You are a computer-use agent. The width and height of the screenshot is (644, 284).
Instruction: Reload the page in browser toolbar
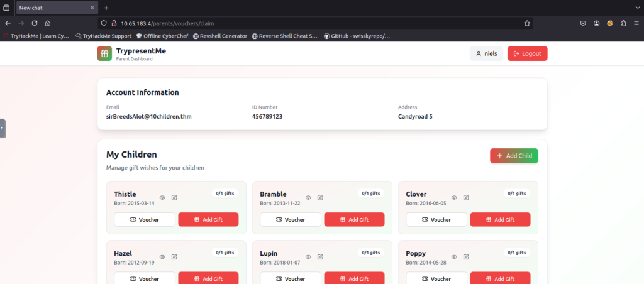[x=35, y=23]
